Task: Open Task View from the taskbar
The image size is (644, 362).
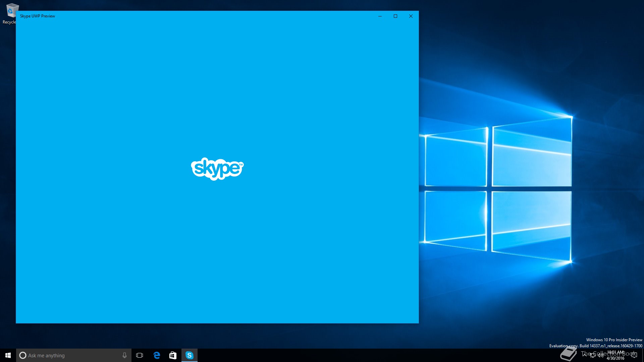Action: point(140,355)
